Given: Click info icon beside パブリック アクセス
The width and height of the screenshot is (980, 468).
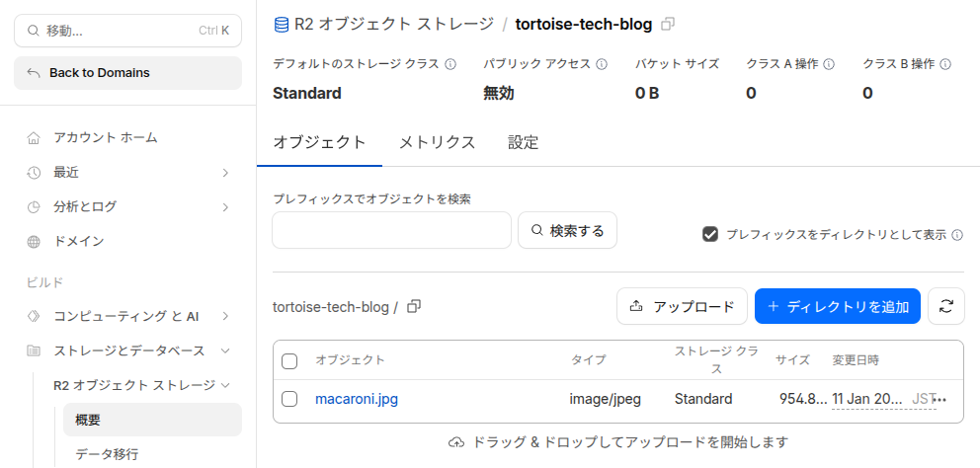Looking at the screenshot, I should pyautogui.click(x=600, y=64).
